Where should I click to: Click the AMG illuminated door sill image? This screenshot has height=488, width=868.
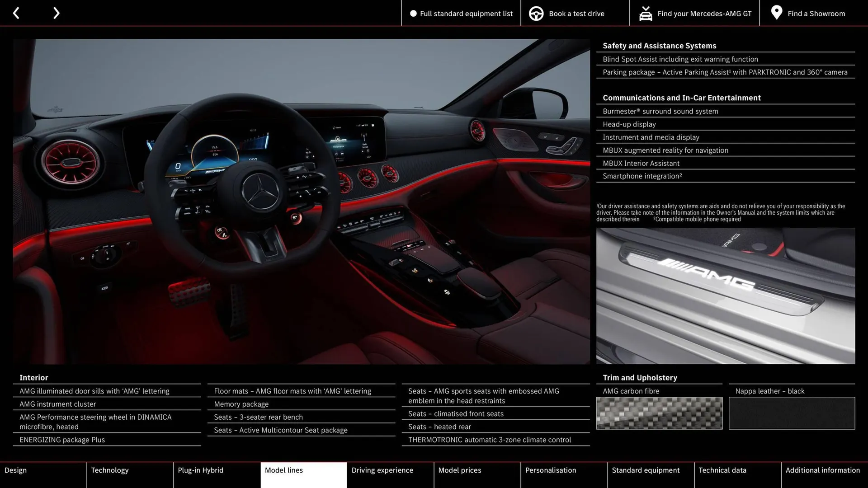[x=725, y=295]
